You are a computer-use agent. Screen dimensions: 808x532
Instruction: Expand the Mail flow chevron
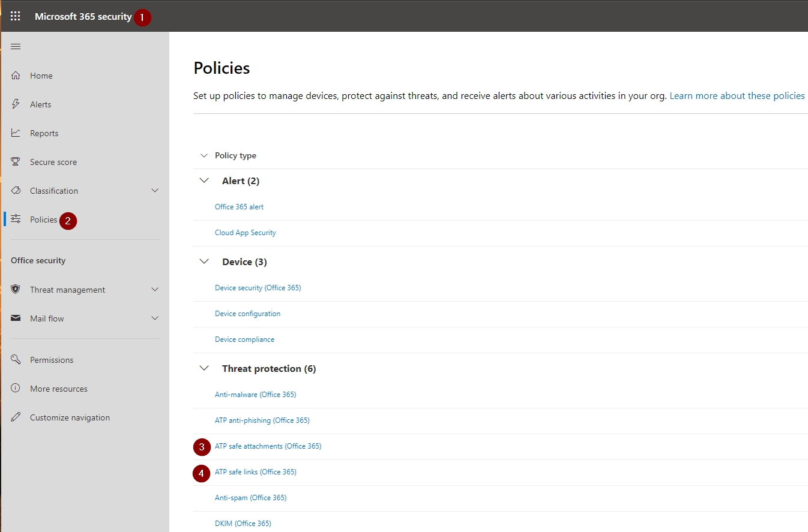pos(155,318)
